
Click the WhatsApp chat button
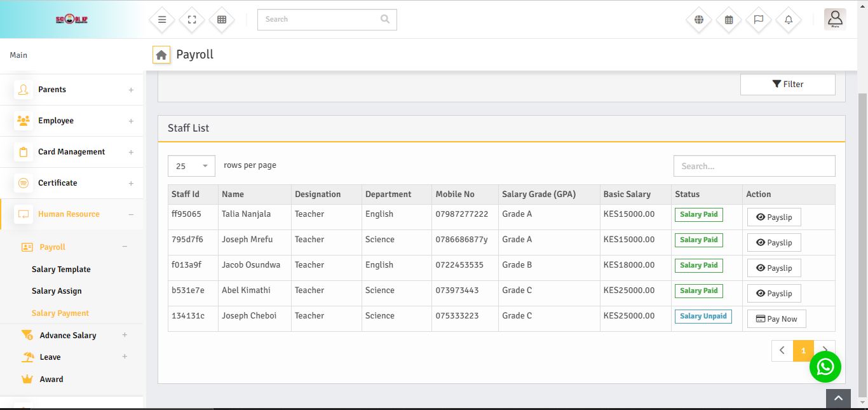coord(825,367)
